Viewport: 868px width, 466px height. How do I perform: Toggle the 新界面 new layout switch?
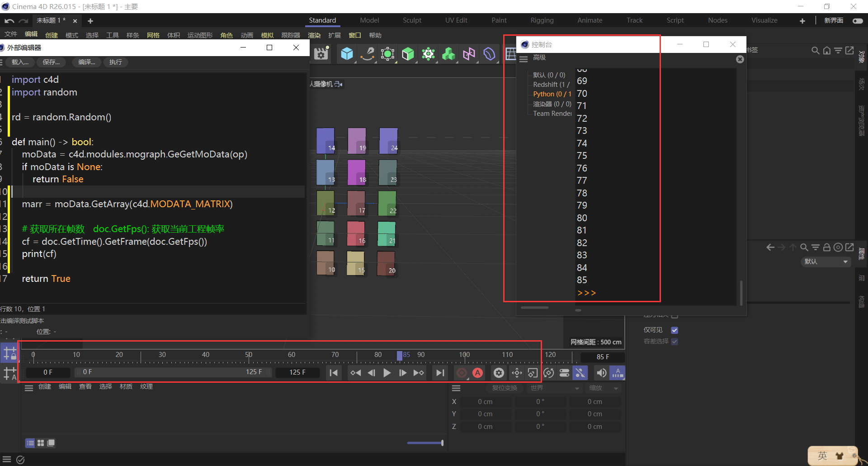(x=857, y=21)
